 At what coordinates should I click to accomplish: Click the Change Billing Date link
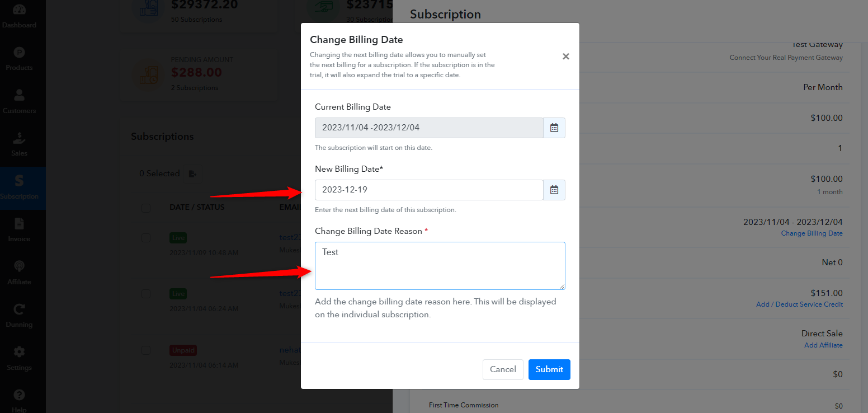[x=812, y=233]
